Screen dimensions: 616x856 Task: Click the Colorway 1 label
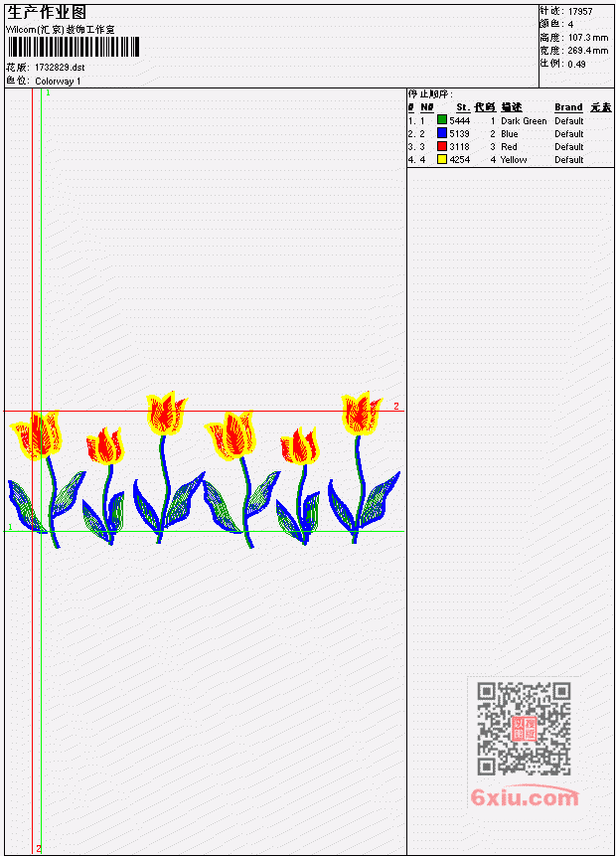pos(58,82)
